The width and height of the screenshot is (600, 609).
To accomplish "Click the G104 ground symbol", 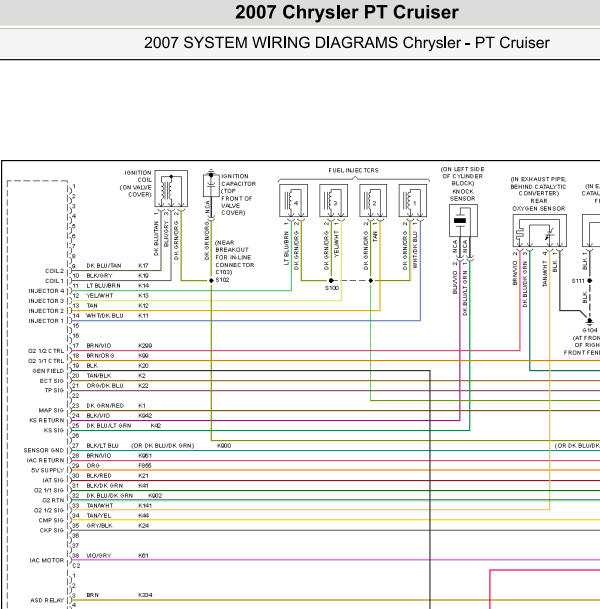I will (x=590, y=322).
